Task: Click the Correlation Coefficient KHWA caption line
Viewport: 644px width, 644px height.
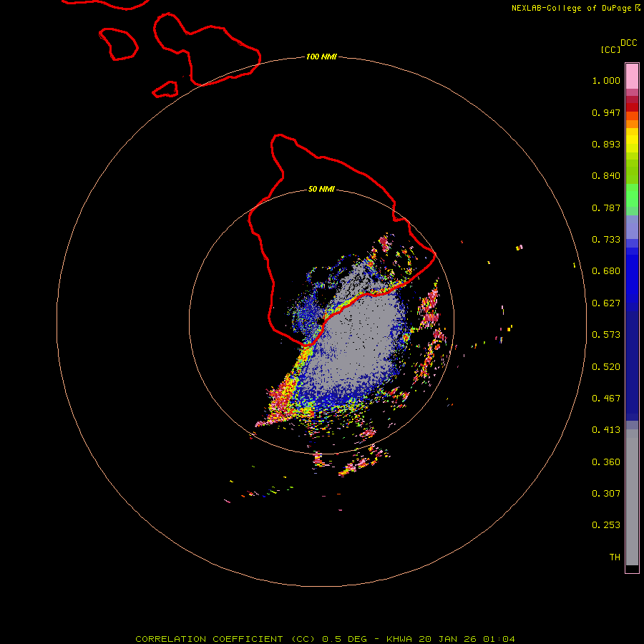Action: tap(325, 639)
